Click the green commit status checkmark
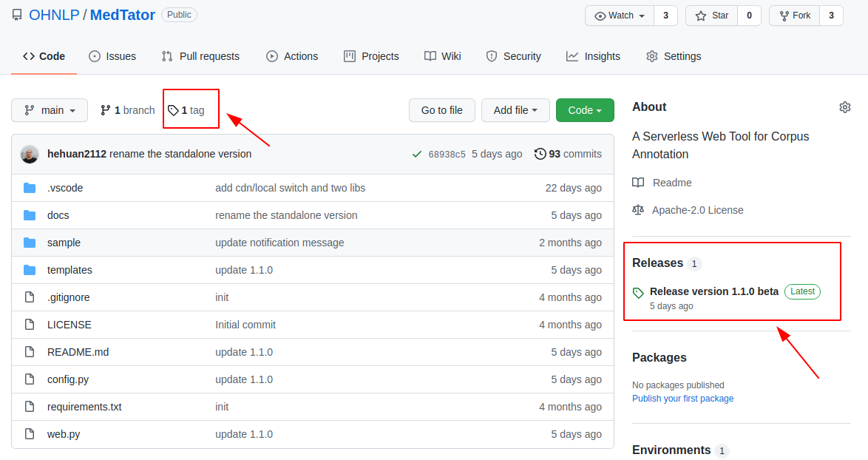 (x=417, y=155)
